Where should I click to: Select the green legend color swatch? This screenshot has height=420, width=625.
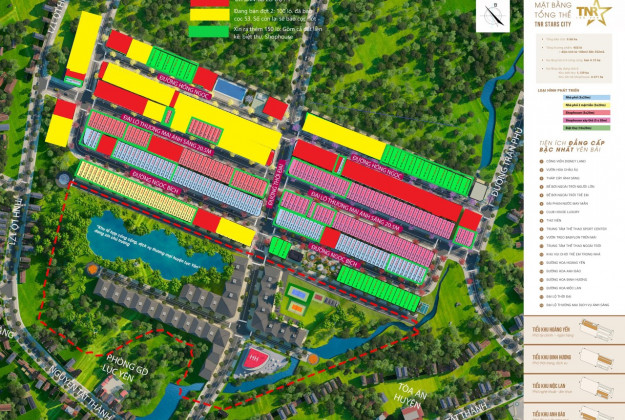click(x=211, y=32)
